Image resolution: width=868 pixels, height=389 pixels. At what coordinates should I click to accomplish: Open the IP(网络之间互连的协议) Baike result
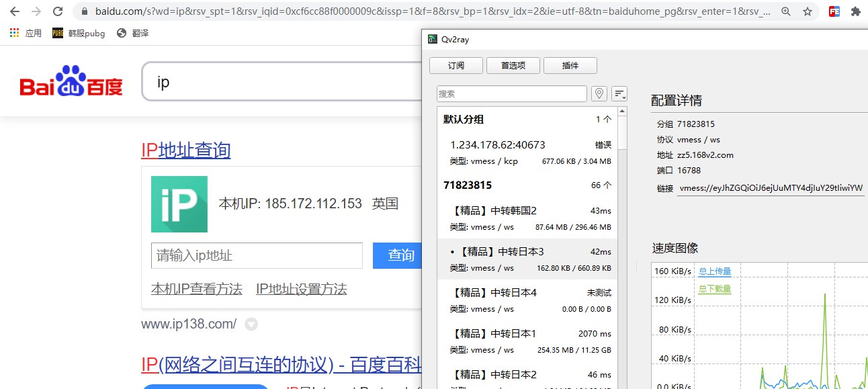coord(281,364)
